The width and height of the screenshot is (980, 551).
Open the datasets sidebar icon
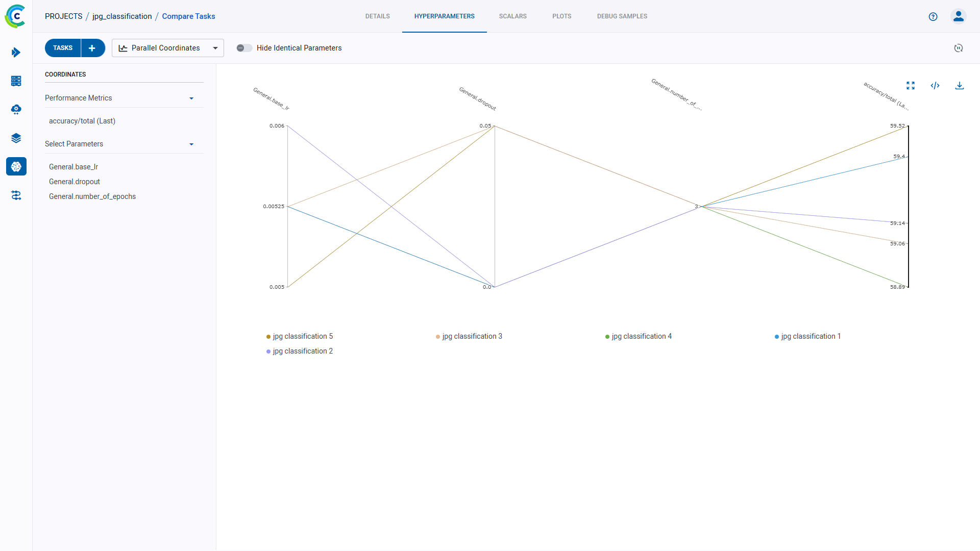click(x=16, y=81)
